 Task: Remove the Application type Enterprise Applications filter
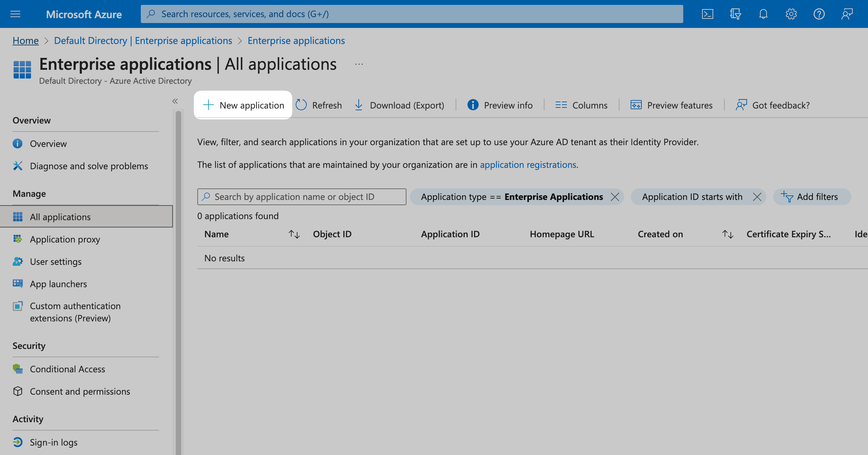(x=616, y=197)
